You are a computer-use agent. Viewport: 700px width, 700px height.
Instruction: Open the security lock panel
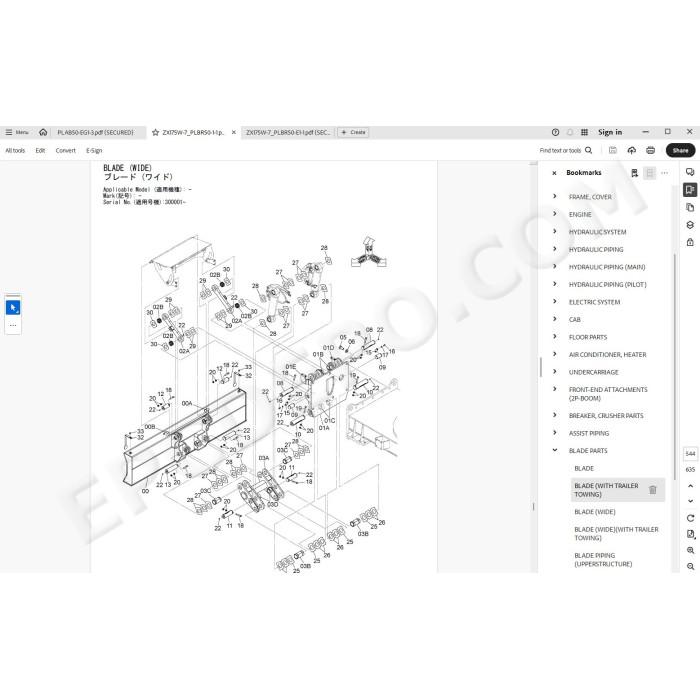690,242
